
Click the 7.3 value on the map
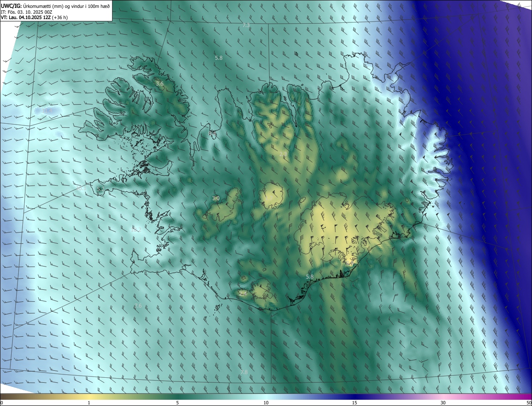coord(246,25)
